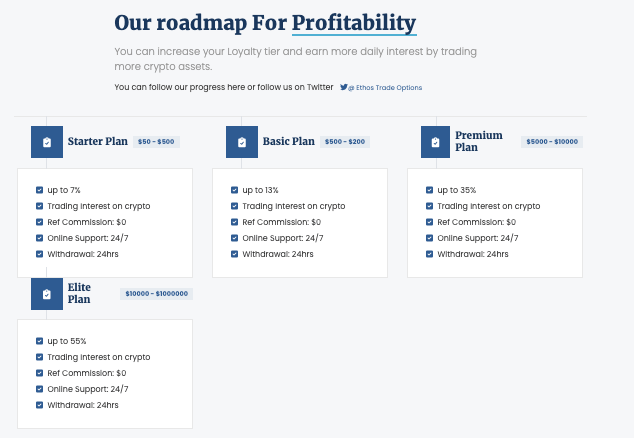Click the $10000 - $1000000 price badge
634x438 pixels.
[x=156, y=294]
